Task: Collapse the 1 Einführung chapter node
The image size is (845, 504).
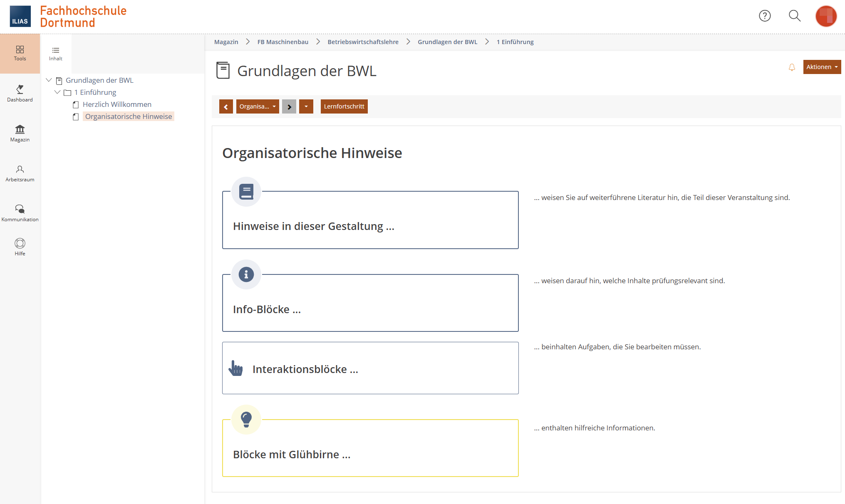Action: [x=58, y=92]
